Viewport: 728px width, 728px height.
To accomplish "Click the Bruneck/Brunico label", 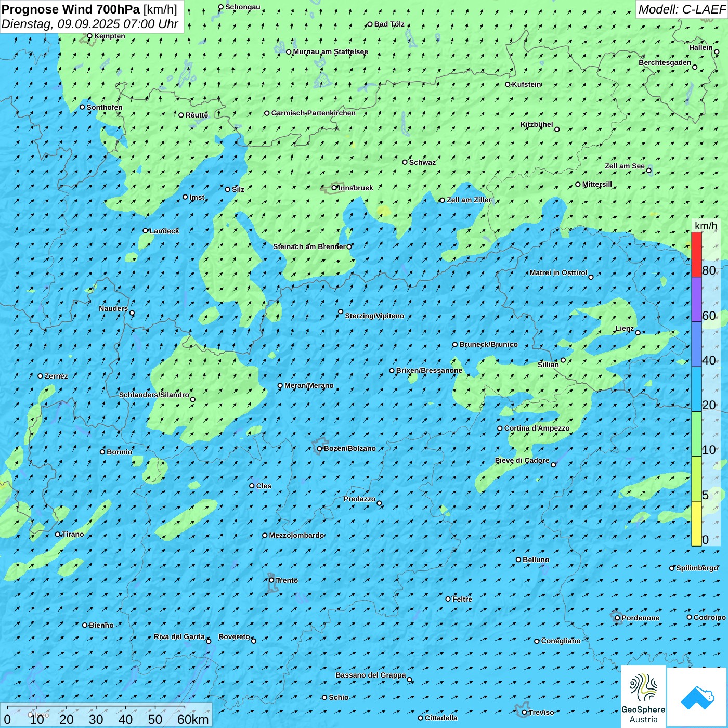I will 488,344.
